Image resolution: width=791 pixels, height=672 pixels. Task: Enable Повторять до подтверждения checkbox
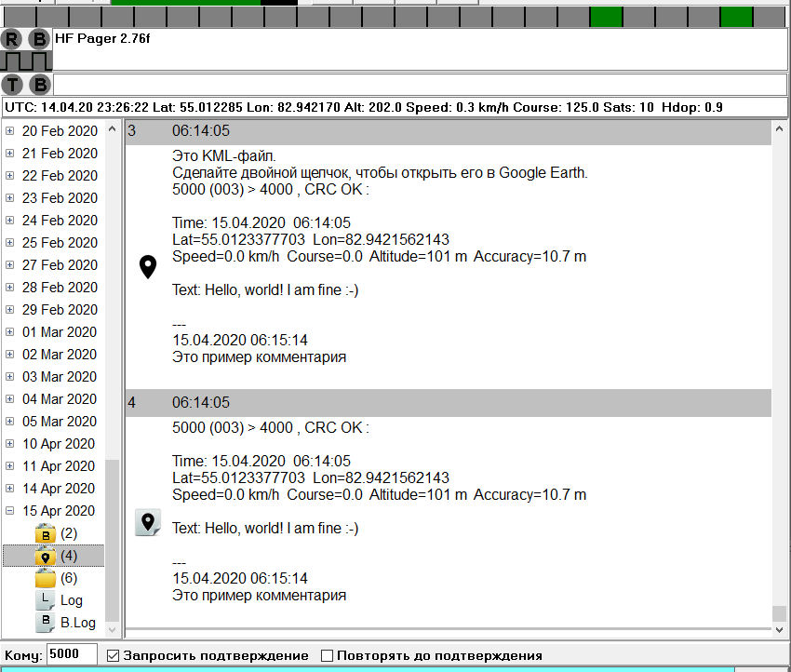point(327,655)
